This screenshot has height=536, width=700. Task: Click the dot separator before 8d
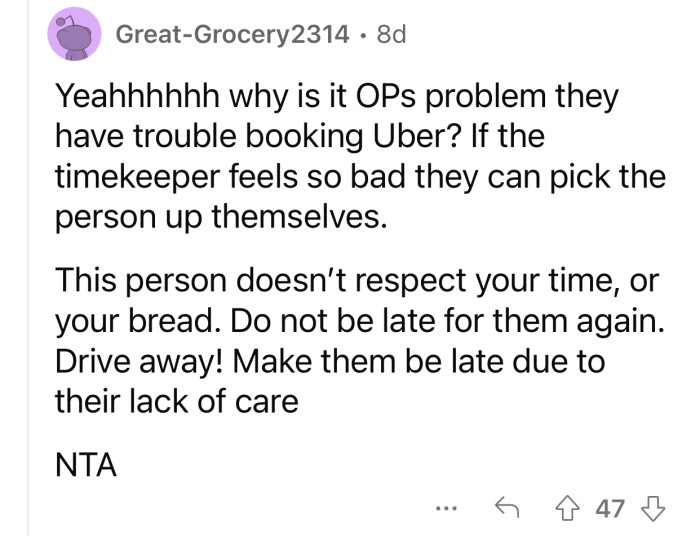tap(362, 36)
